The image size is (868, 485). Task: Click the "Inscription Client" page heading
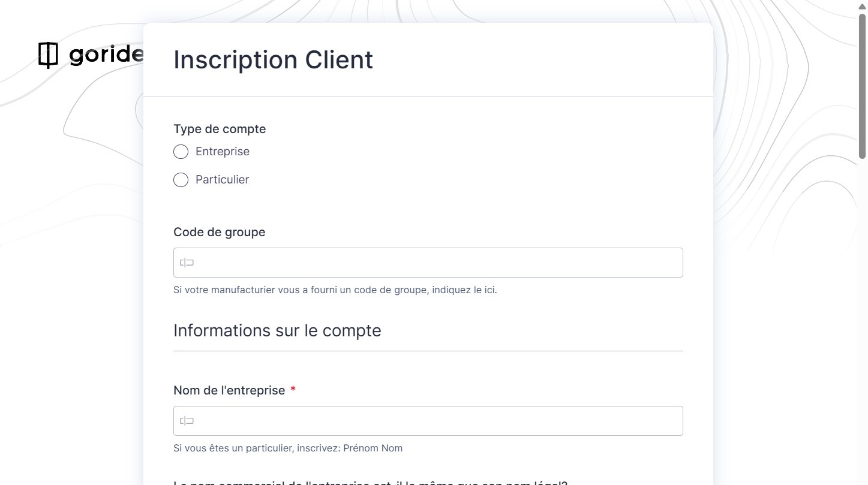pos(273,60)
